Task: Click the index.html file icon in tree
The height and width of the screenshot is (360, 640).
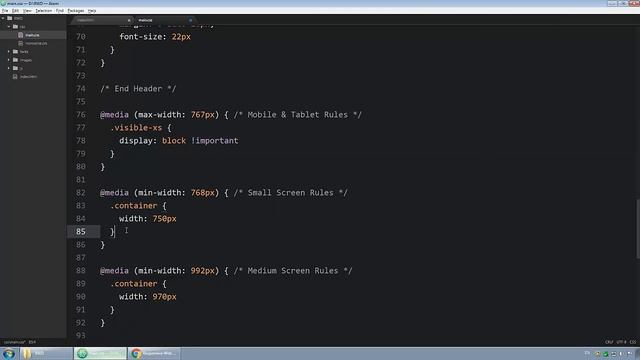Action: 15,76
